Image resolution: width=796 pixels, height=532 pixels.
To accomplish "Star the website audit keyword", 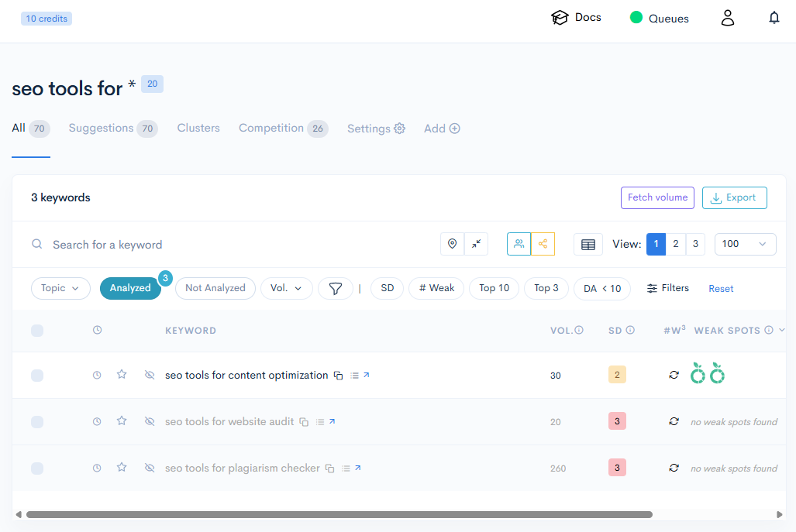I will point(122,421).
